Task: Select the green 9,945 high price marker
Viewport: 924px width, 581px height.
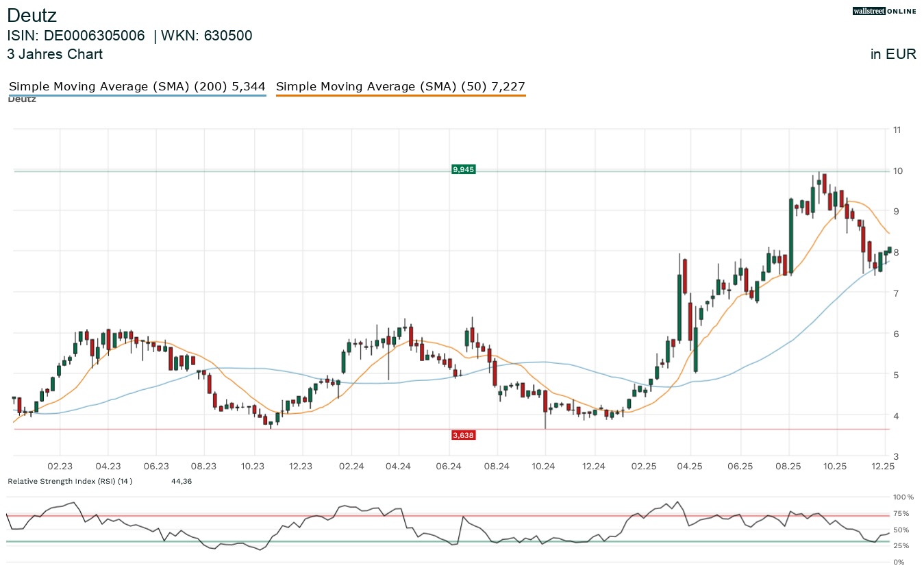Action: point(464,169)
